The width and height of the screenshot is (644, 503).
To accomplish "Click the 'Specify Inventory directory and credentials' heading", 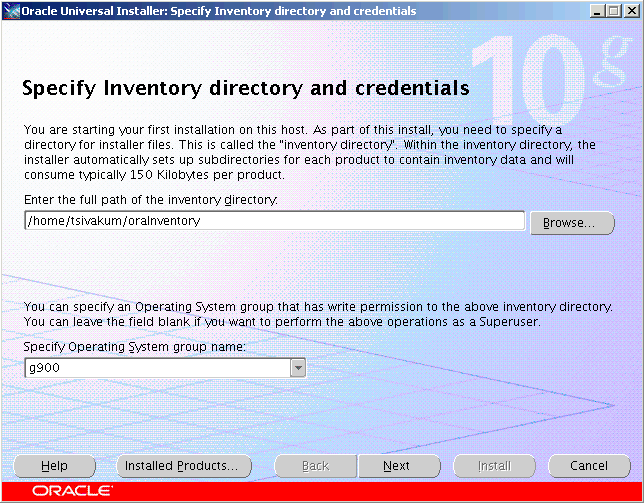I will point(246,88).
